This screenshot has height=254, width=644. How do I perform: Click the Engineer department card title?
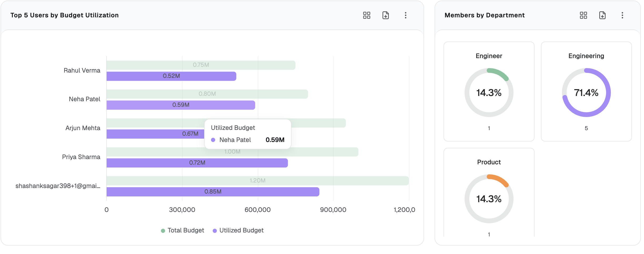[x=489, y=56]
